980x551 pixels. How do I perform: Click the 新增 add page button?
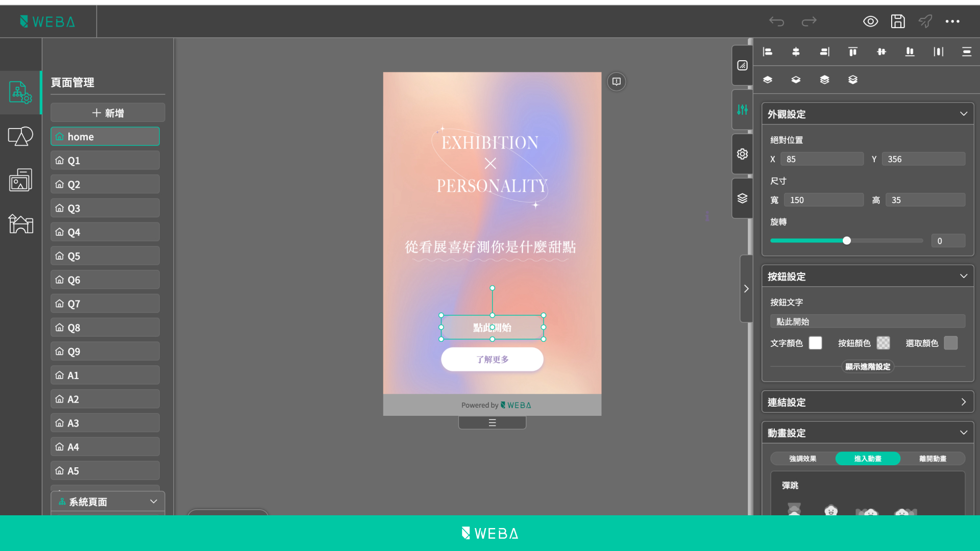tap(108, 112)
